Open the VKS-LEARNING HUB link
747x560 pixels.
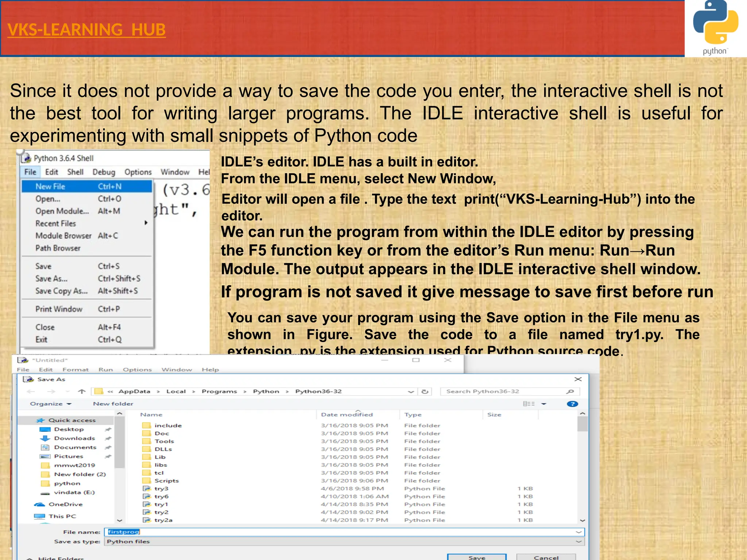tap(86, 30)
